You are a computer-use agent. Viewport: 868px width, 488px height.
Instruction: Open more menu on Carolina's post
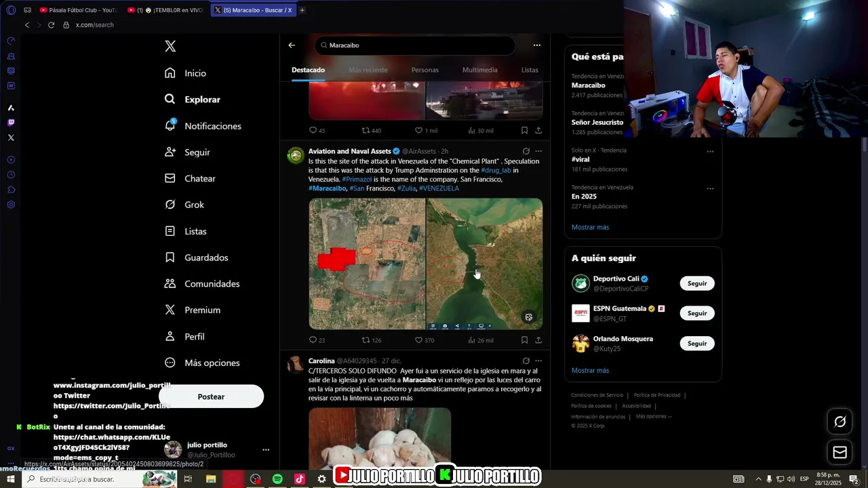tap(538, 361)
